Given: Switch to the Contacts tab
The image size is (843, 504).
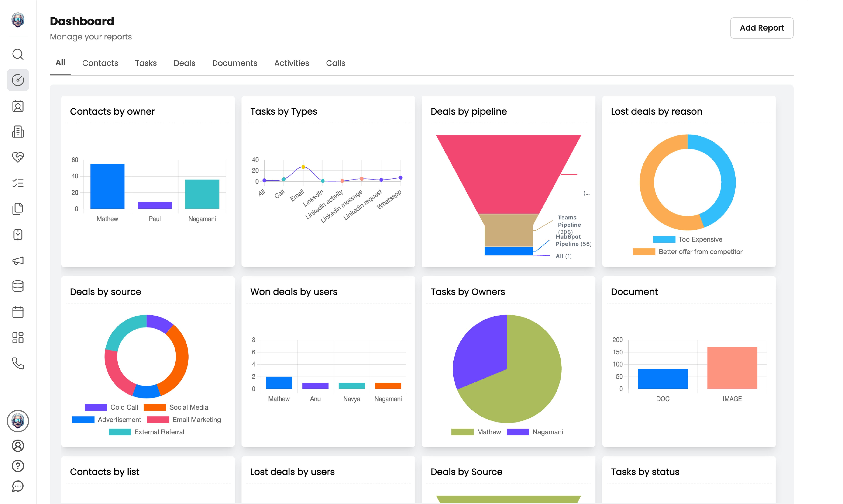Looking at the screenshot, I should pyautogui.click(x=100, y=63).
